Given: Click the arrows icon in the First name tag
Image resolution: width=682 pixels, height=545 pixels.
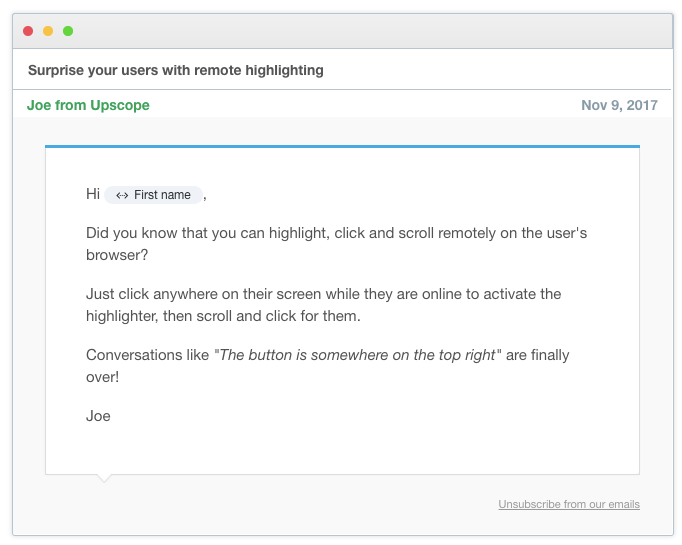Looking at the screenshot, I should click(122, 195).
